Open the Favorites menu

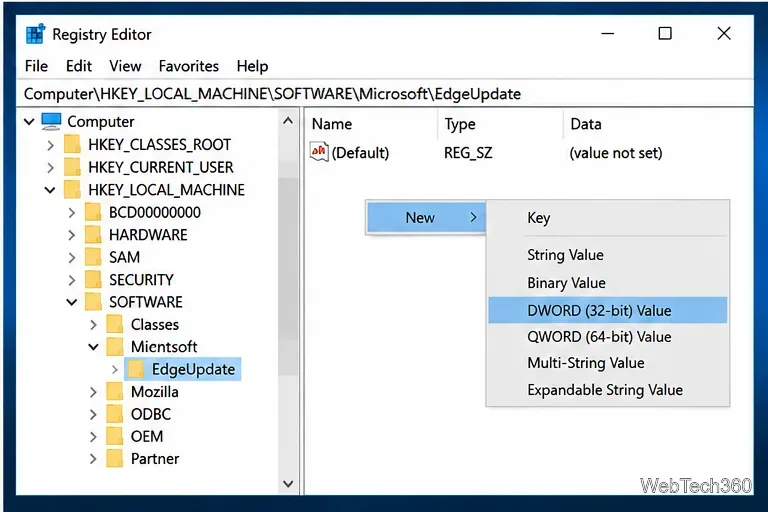pyautogui.click(x=189, y=66)
